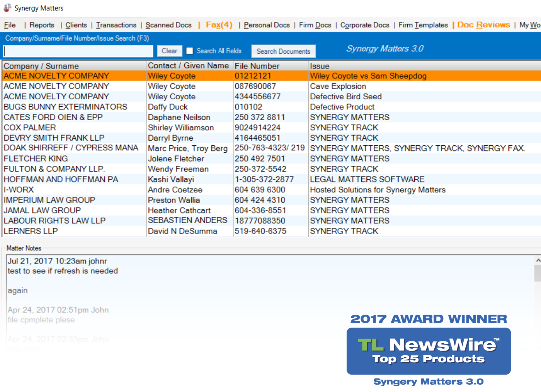Select JAMAL LAW GROUP row

click(272, 210)
